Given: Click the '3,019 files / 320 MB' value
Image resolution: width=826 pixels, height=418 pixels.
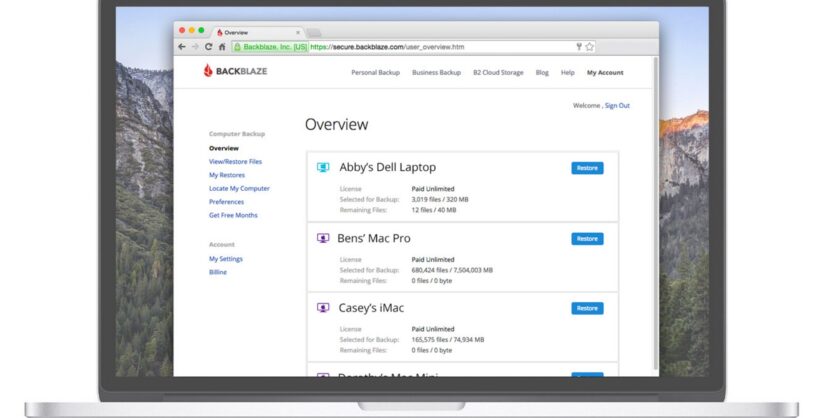Looking at the screenshot, I should (x=440, y=199).
